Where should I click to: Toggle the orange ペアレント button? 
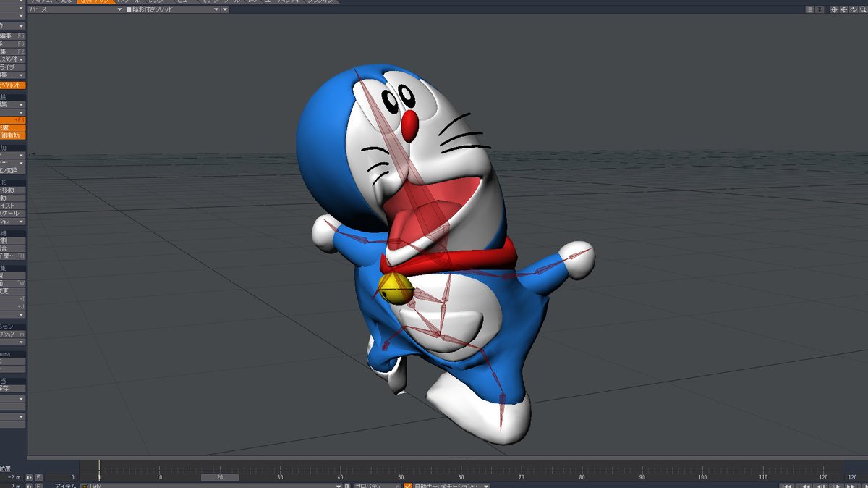(x=12, y=85)
